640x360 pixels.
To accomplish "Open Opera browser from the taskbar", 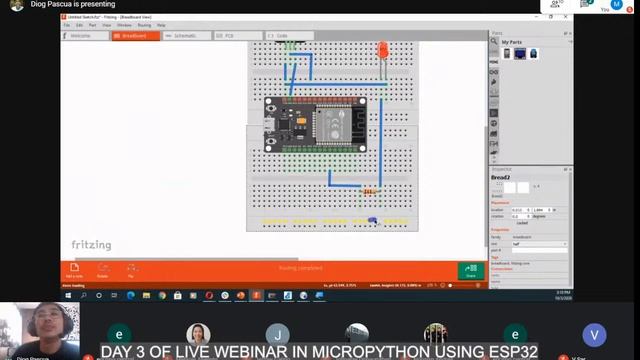I will click(209, 295).
